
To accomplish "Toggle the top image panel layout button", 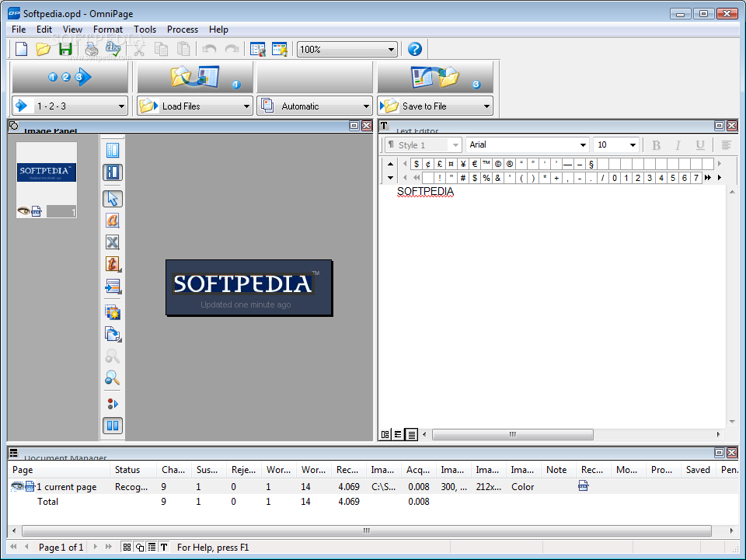I will [x=113, y=151].
